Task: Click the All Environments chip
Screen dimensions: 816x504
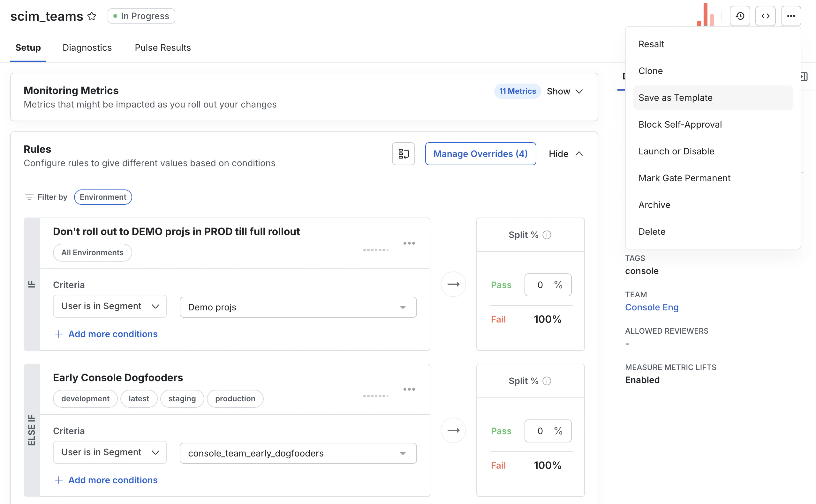Action: (92, 253)
